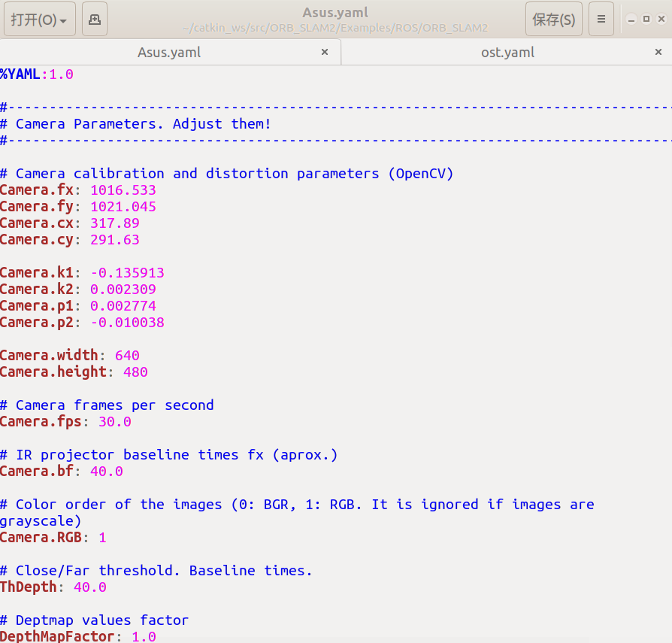Click the Camera.p2 value -0.010038
Image resolution: width=672 pixels, height=643 pixels.
tap(127, 323)
